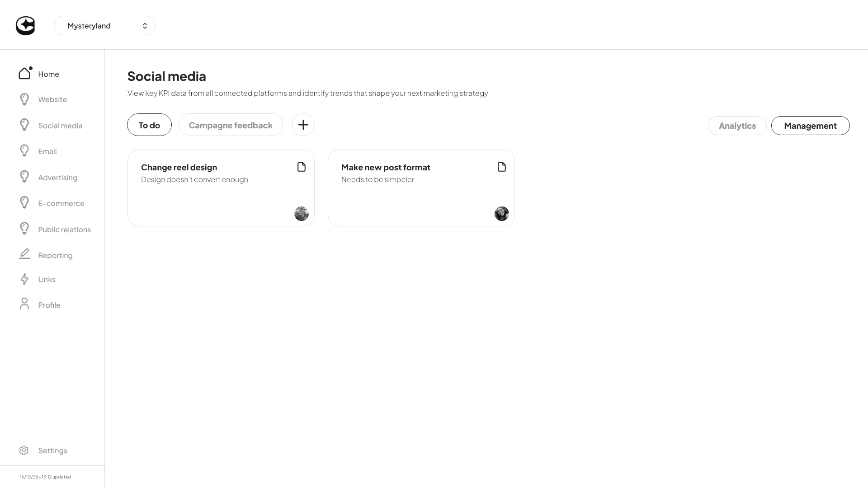Open document icon on Change reel design card

coord(302,167)
